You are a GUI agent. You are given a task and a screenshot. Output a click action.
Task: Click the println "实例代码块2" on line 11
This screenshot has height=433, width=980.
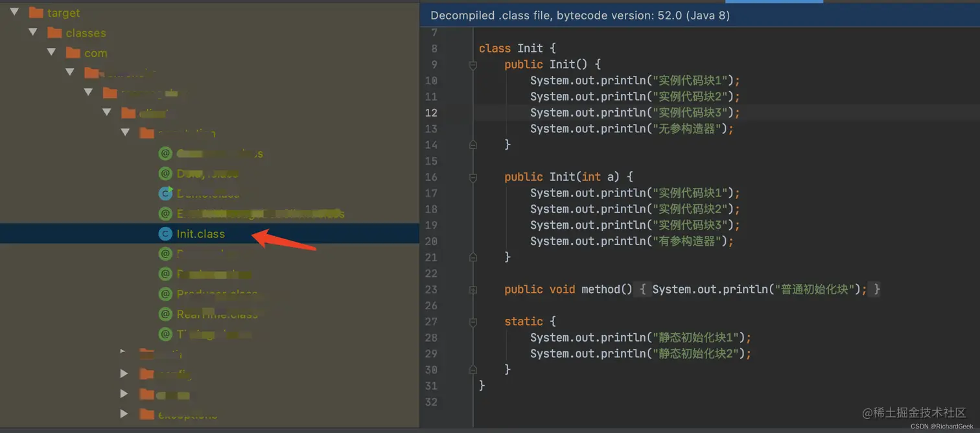(x=635, y=97)
